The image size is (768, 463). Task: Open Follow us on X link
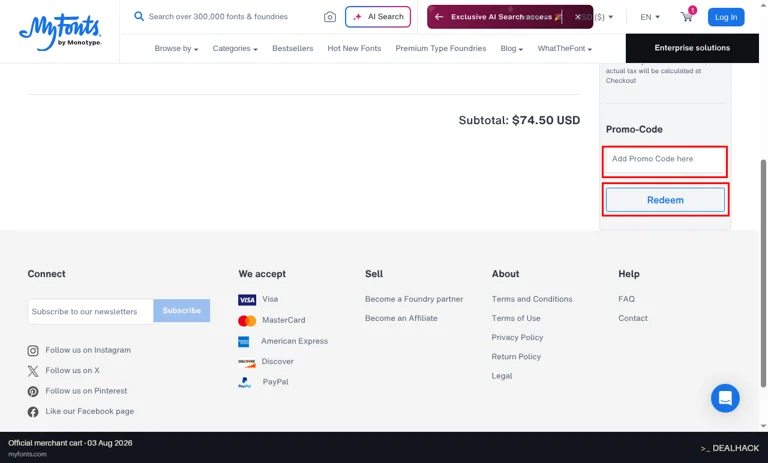72,370
